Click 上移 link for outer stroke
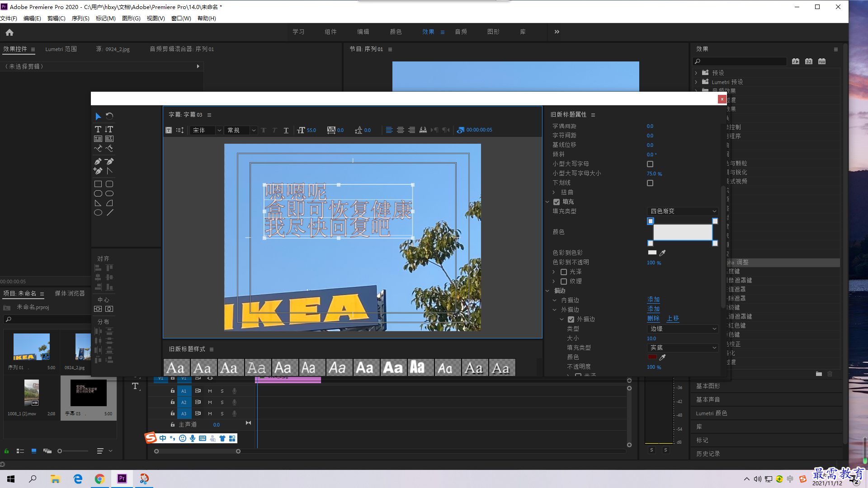The width and height of the screenshot is (868, 488). [673, 319]
